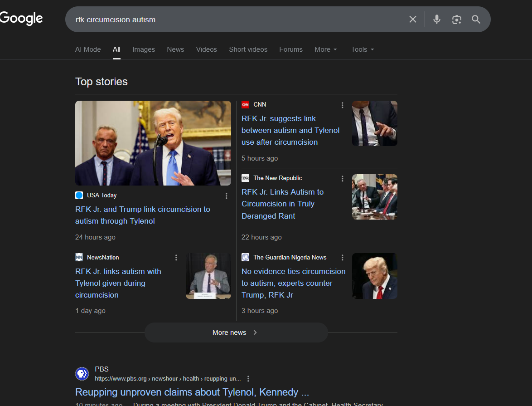This screenshot has height=406, width=532.
Task: Click the PBS site favicon
Action: (x=82, y=374)
